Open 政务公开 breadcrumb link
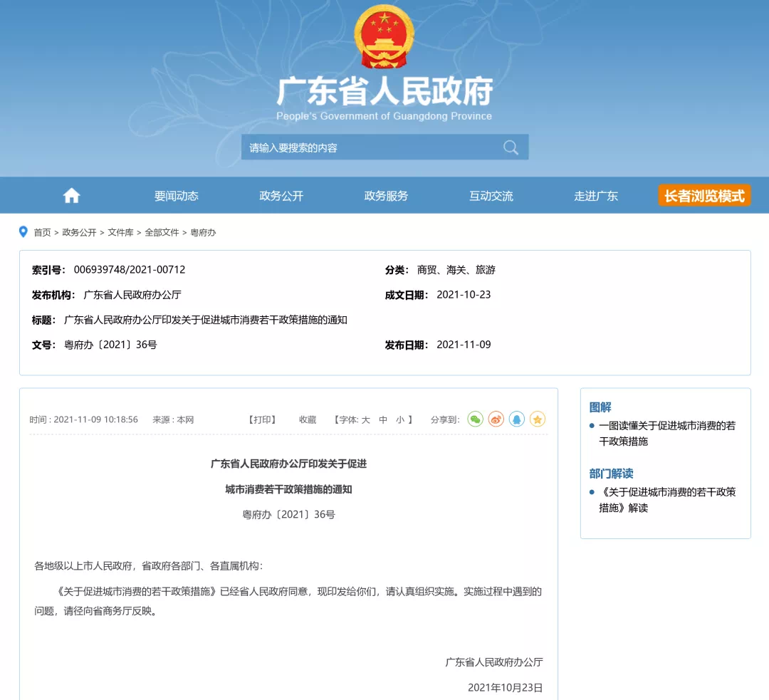 [x=79, y=233]
